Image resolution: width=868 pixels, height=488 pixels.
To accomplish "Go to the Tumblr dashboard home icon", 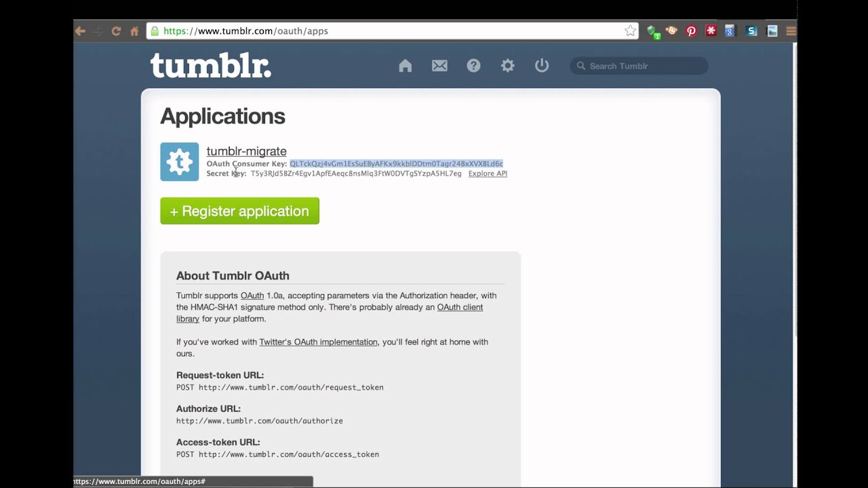I will [x=406, y=66].
